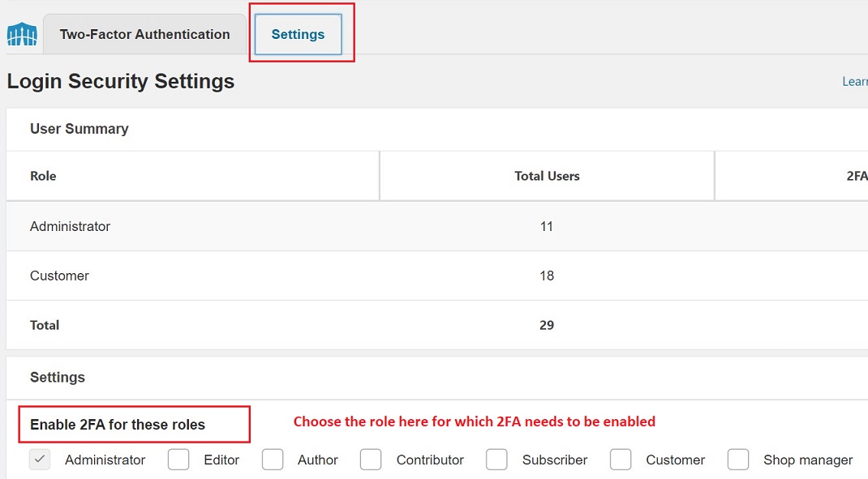Enable 2FA for the Author role
Image resolution: width=868 pixels, height=479 pixels.
point(273,460)
